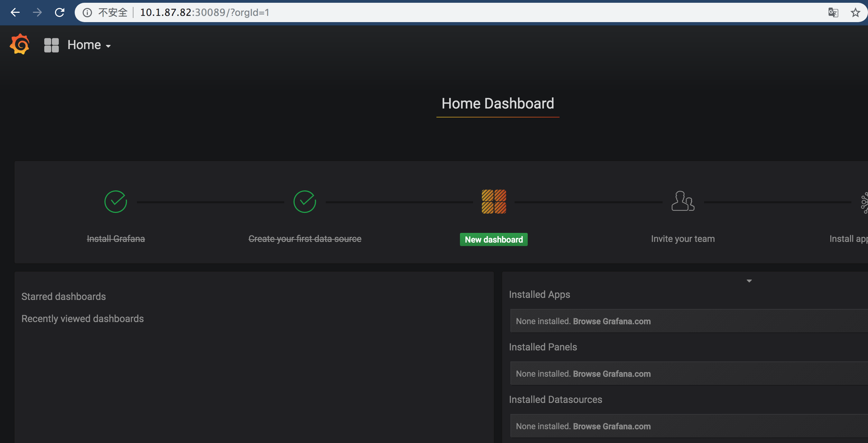Click the Installed Datasources heading
Viewport: 868px width, 443px height.
555,399
